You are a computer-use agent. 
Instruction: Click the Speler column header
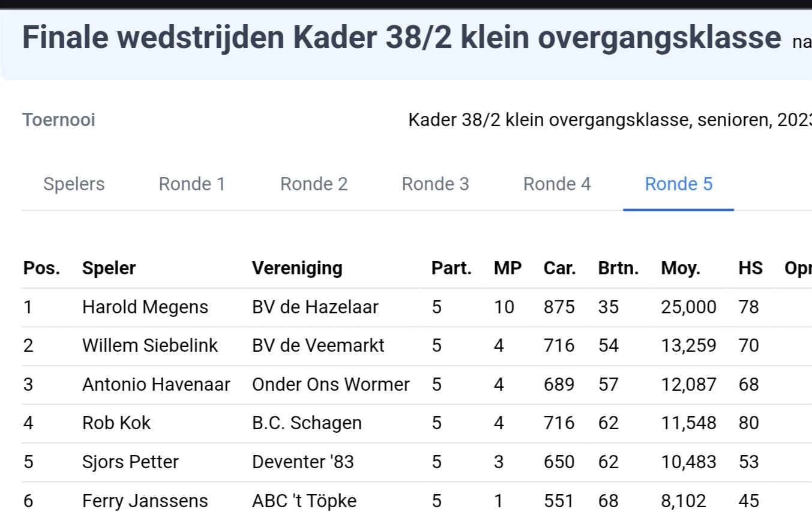[109, 268]
